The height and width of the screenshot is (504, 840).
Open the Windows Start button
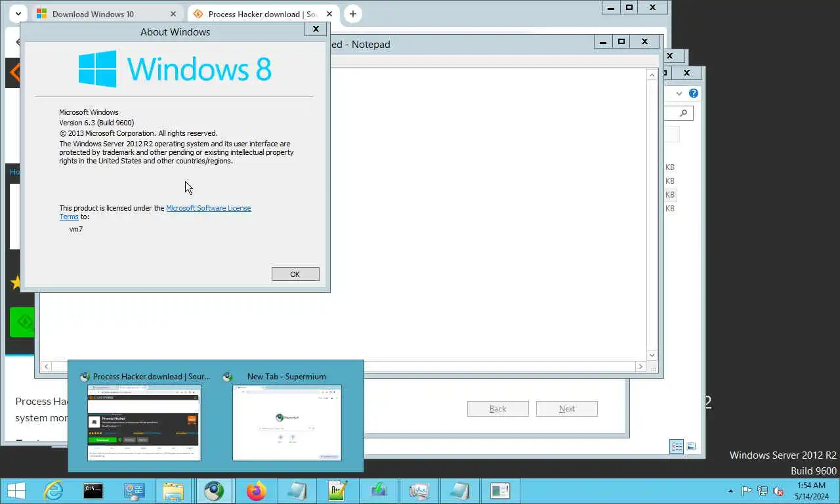click(15, 491)
